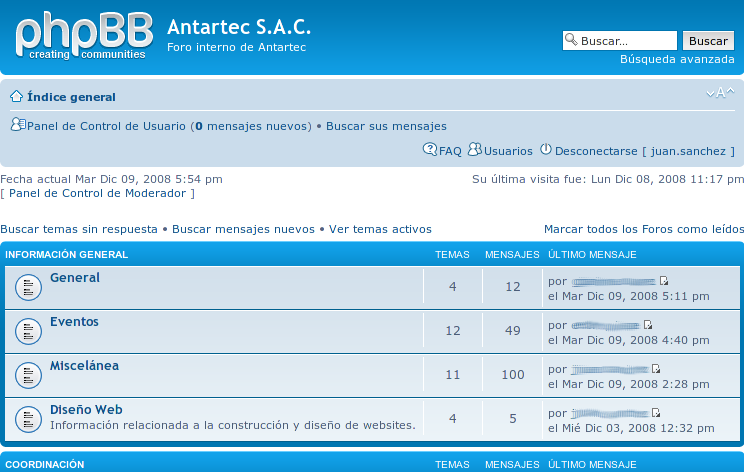View latest post icon in Diseño Web row
The width and height of the screenshot is (744, 472).
pyautogui.click(x=656, y=413)
